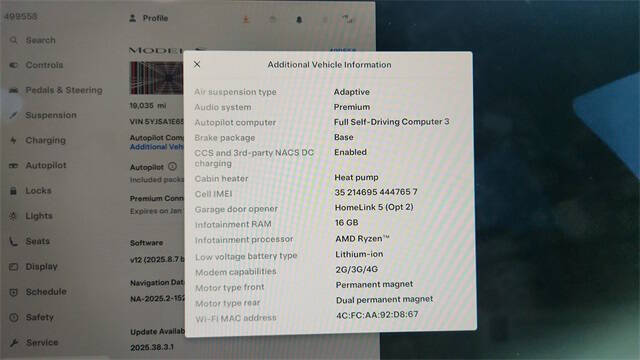The width and height of the screenshot is (640, 360).
Task: Select the 'Adaptive' air suspension value
Action: point(351,92)
